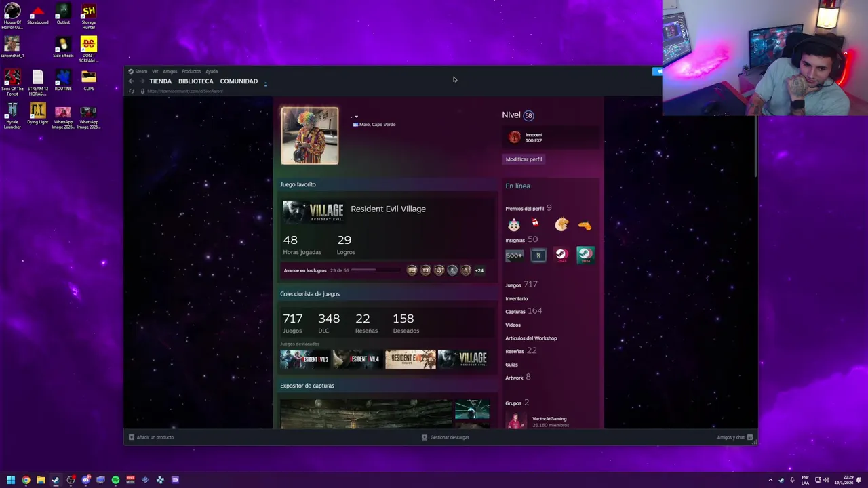The image size is (868, 488).
Task: Open the Dying Light desktop shortcut
Action: click(x=38, y=114)
